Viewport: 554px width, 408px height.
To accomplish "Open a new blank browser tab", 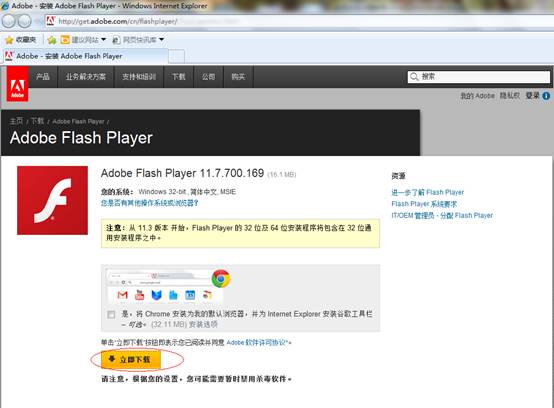I will (176, 57).
